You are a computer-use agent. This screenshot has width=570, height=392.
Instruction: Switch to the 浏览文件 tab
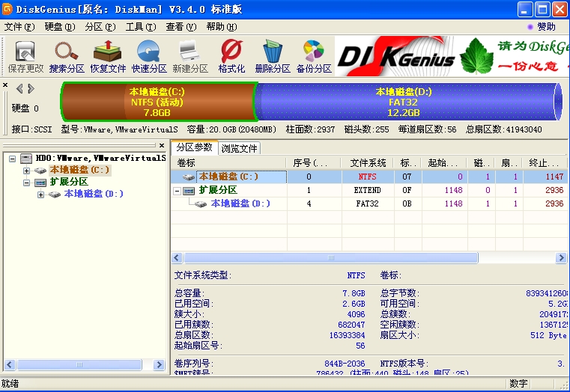239,148
